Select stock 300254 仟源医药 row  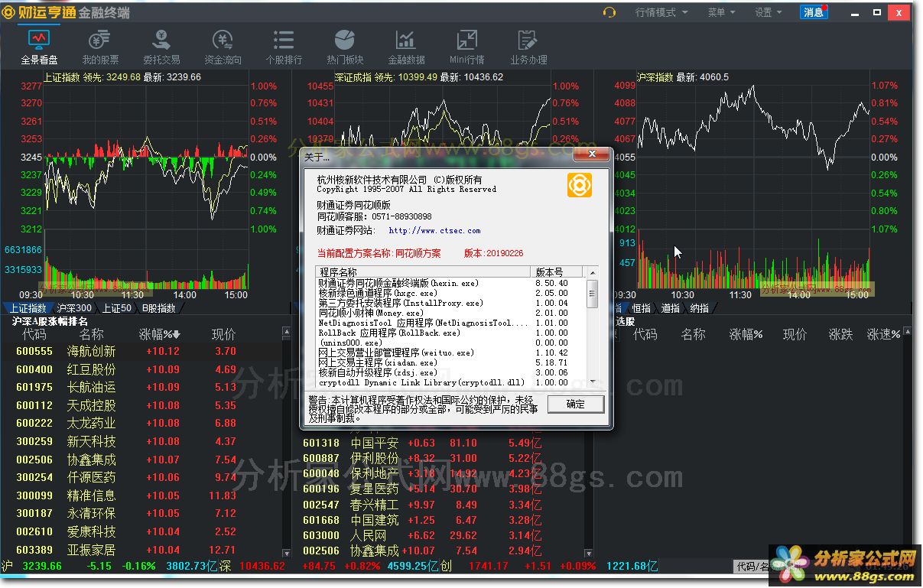tap(141, 477)
